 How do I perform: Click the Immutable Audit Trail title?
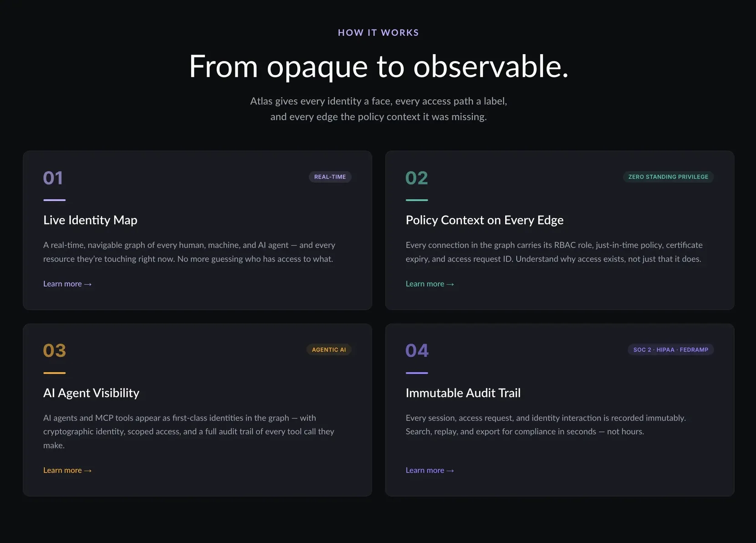pyautogui.click(x=463, y=393)
